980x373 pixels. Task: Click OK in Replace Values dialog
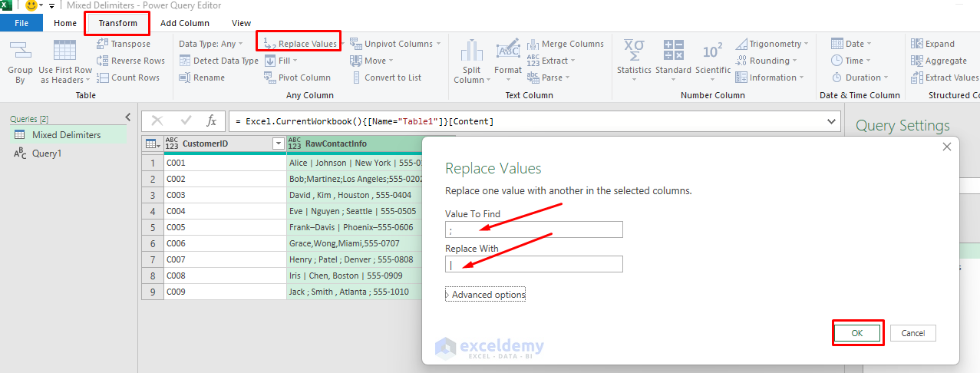click(857, 333)
